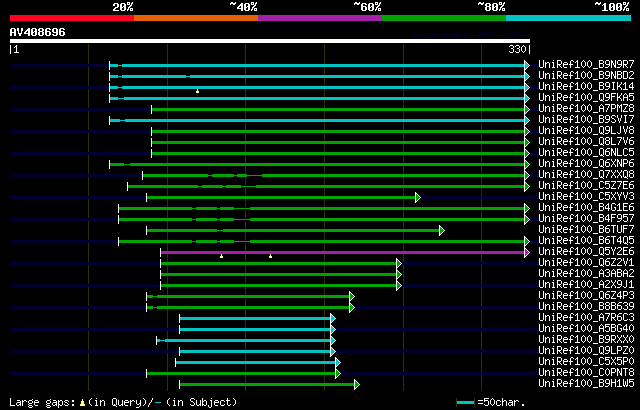Open the UniRef100_Q6Z4P3 entry
Image resolution: width=640 pixels, height=410 pixels.
[586, 296]
